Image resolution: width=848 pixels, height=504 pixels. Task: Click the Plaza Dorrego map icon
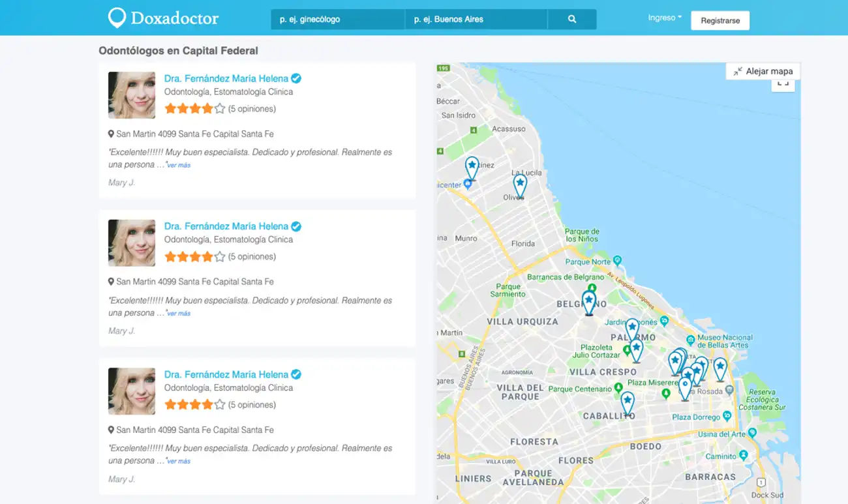tap(726, 417)
